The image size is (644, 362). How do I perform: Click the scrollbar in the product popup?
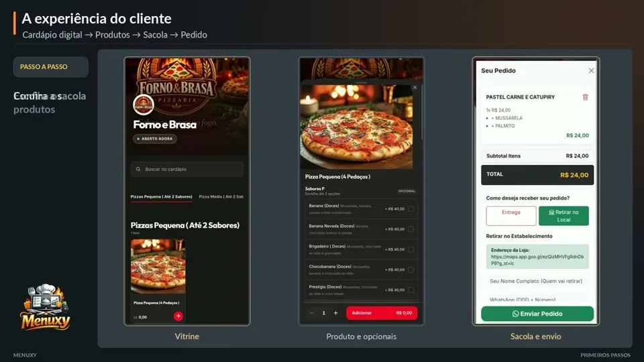click(421, 113)
